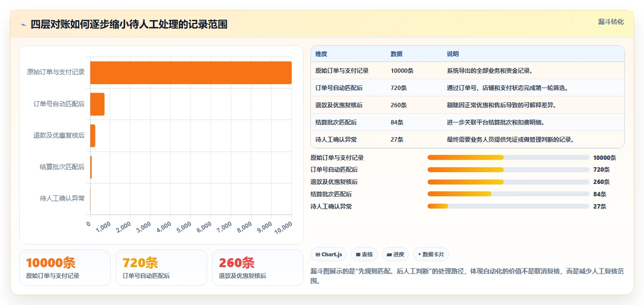
Task: Click the 结算批次匹配后 chart axis label
Action: point(62,167)
